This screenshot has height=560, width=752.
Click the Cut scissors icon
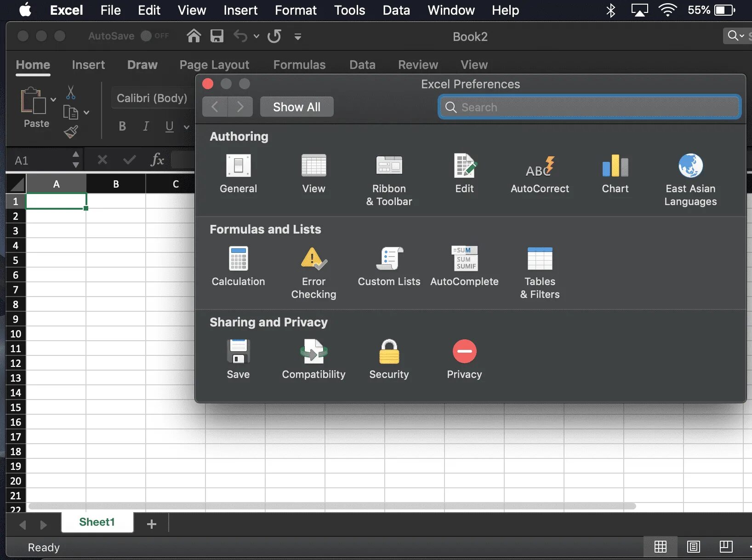(70, 92)
